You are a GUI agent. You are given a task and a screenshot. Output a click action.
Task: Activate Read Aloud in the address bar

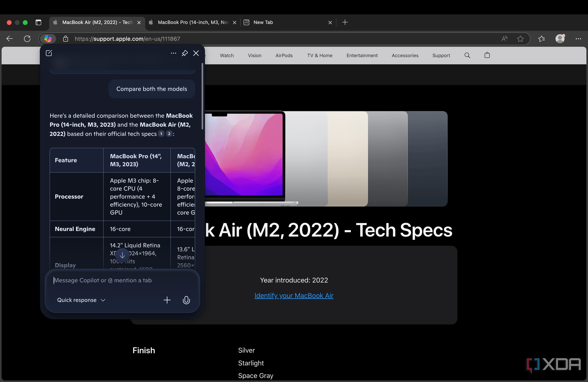[504, 39]
